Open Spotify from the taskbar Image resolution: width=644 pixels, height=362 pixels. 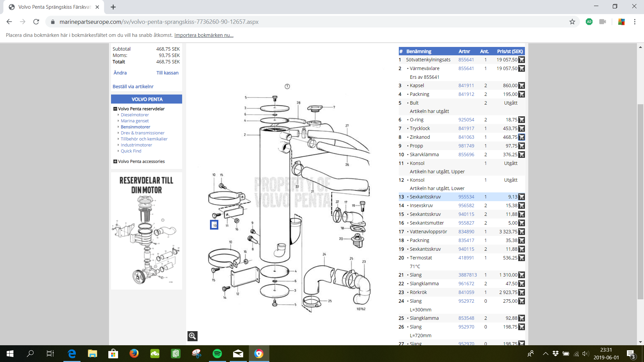(217, 354)
